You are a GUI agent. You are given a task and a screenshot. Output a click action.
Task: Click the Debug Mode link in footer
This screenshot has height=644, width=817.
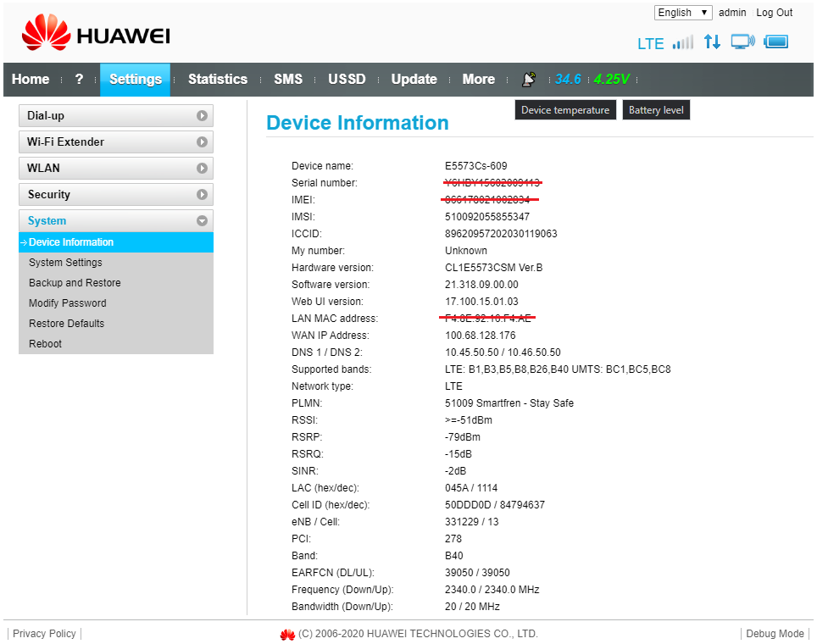click(x=775, y=634)
